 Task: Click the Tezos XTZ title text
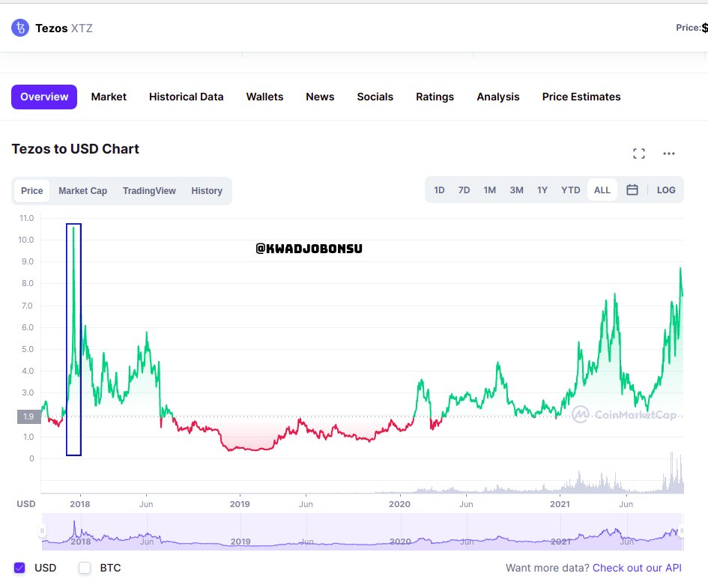pyautogui.click(x=64, y=28)
